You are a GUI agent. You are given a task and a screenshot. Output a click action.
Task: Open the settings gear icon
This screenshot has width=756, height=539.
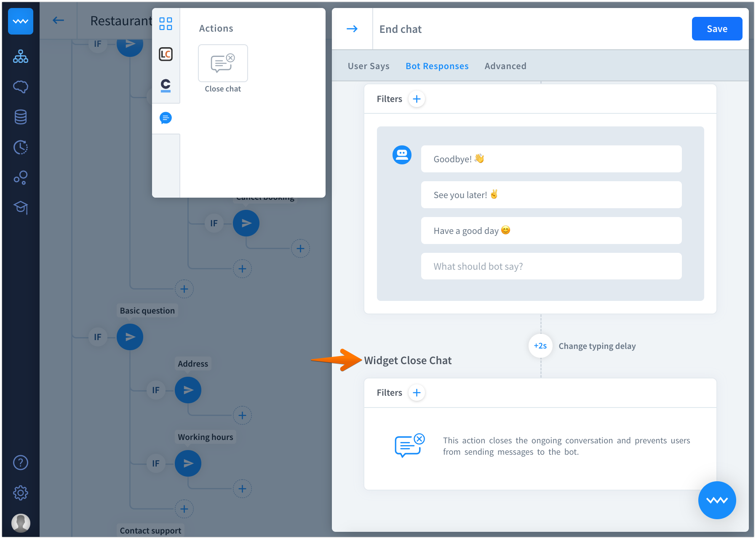click(x=21, y=493)
